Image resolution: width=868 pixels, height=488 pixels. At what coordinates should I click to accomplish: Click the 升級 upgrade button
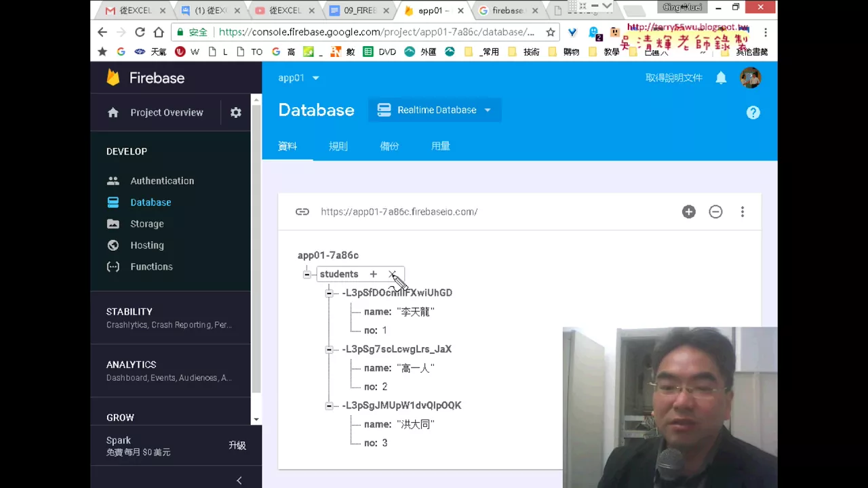(x=237, y=445)
